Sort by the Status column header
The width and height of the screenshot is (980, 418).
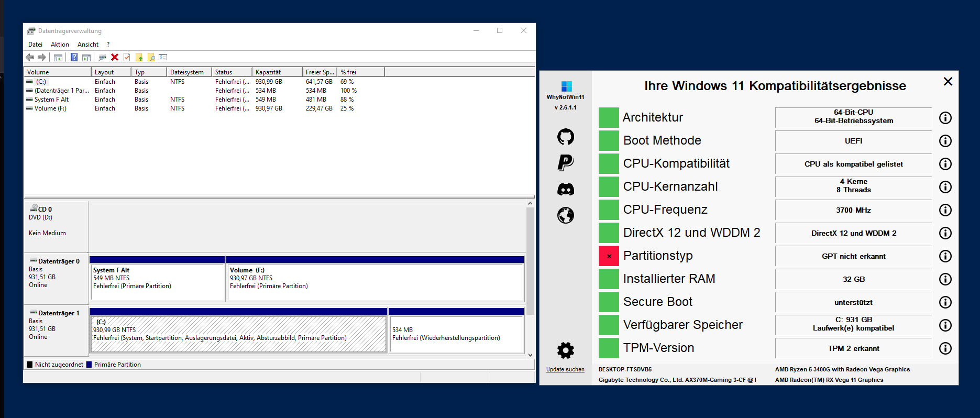pos(232,72)
